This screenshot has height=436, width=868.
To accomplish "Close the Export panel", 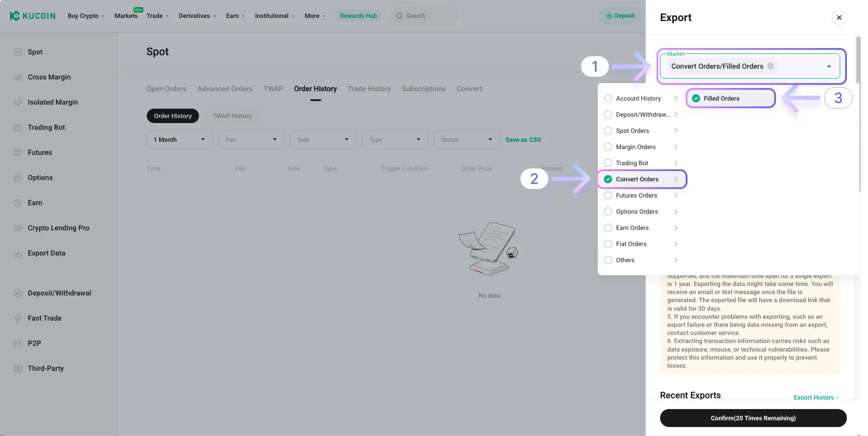I will tap(839, 18).
